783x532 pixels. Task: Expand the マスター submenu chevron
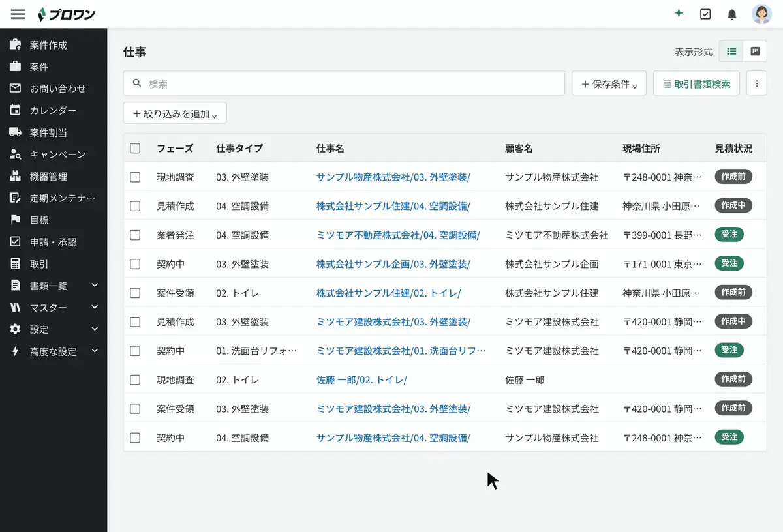[95, 307]
